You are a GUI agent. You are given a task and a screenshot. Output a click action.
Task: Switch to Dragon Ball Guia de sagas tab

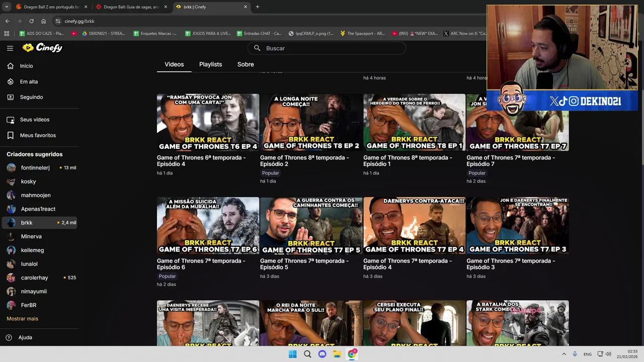click(x=131, y=7)
